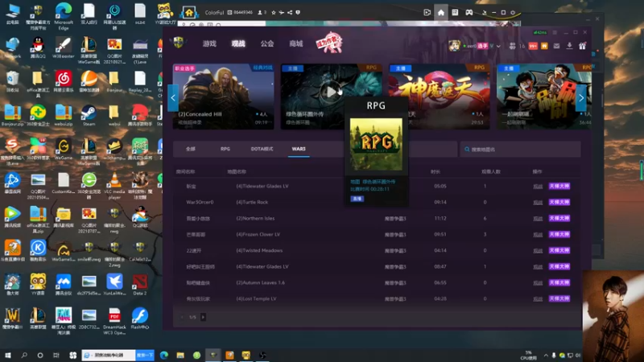Screen dimensions: 644x362
Task: Click the shield logo of the platform
Action: (x=178, y=43)
